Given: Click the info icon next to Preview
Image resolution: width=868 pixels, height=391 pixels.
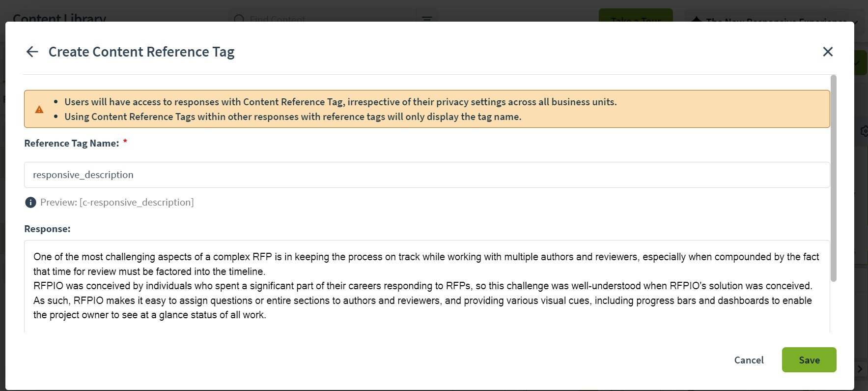Looking at the screenshot, I should 30,202.
